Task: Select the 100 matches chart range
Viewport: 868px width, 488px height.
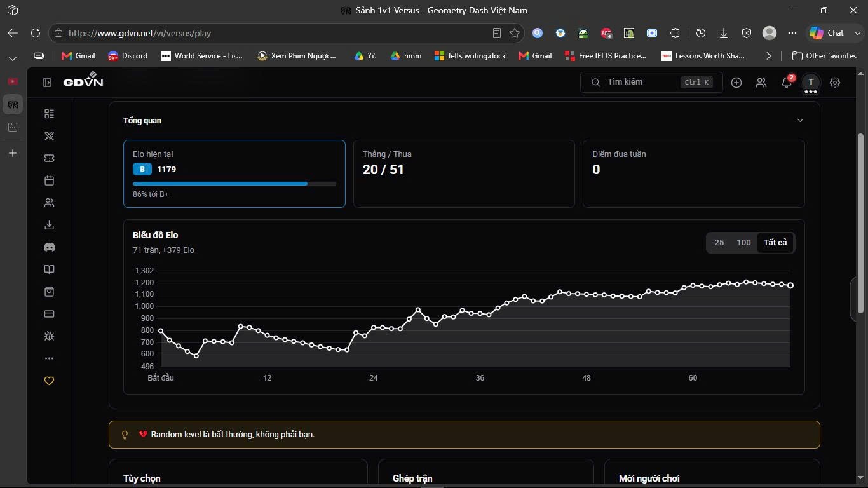Action: pos(743,243)
